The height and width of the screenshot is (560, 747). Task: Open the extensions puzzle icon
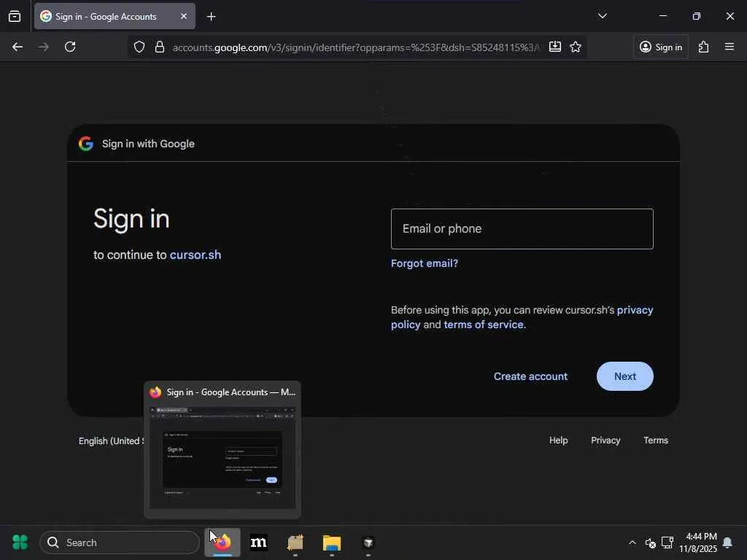point(704,47)
